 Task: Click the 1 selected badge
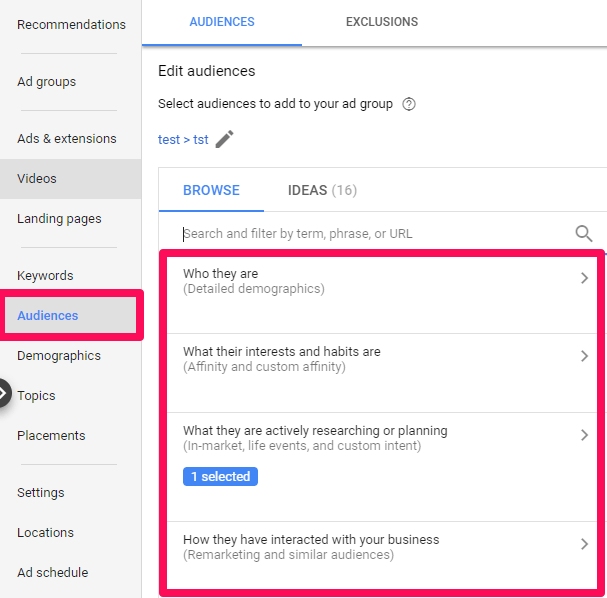coord(220,476)
